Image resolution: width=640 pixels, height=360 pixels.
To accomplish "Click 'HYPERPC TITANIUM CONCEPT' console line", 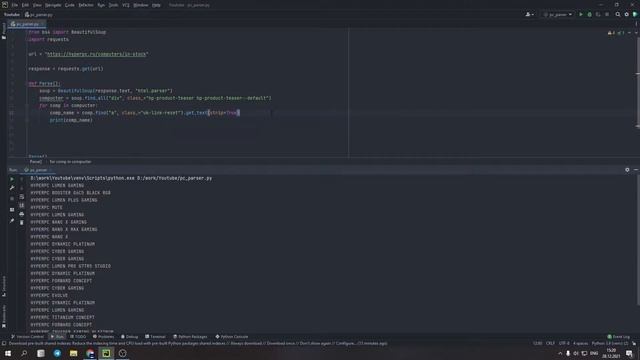I will (62, 317).
